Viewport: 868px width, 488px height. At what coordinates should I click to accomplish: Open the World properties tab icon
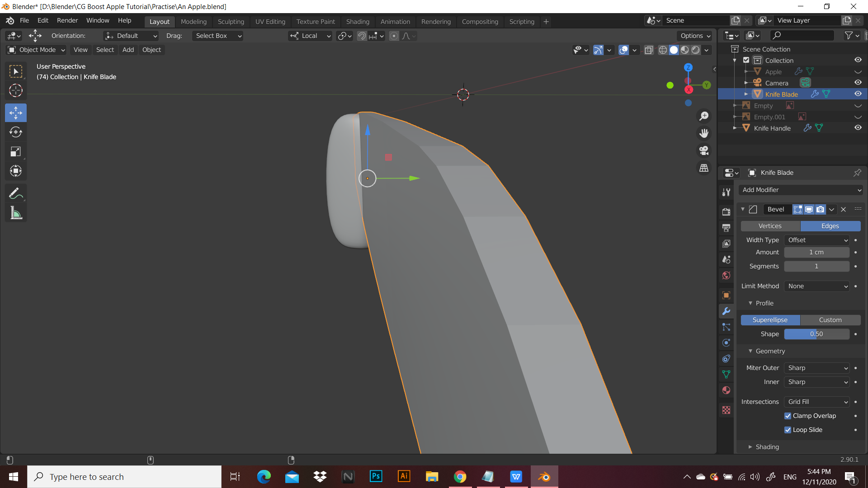(x=726, y=275)
